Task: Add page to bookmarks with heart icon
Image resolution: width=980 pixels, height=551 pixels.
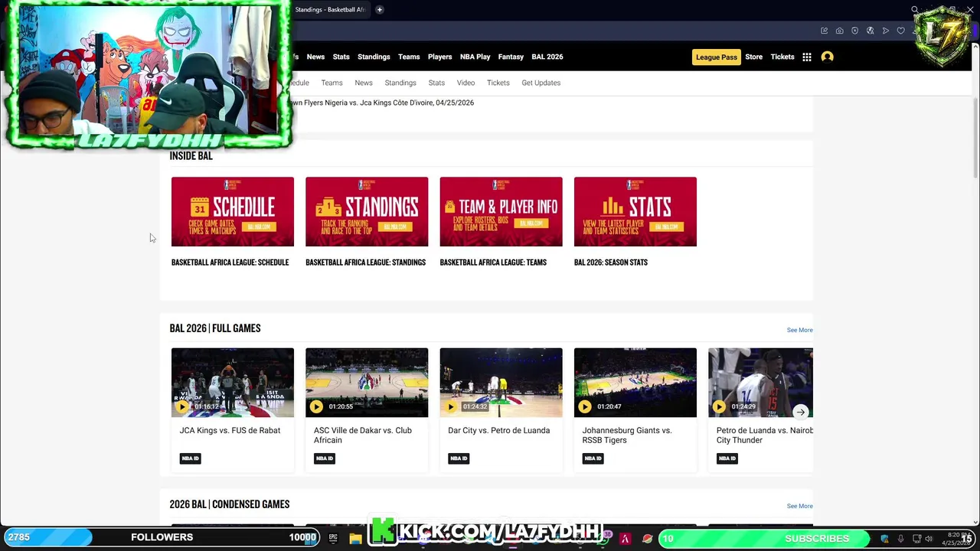Action: 901,31
